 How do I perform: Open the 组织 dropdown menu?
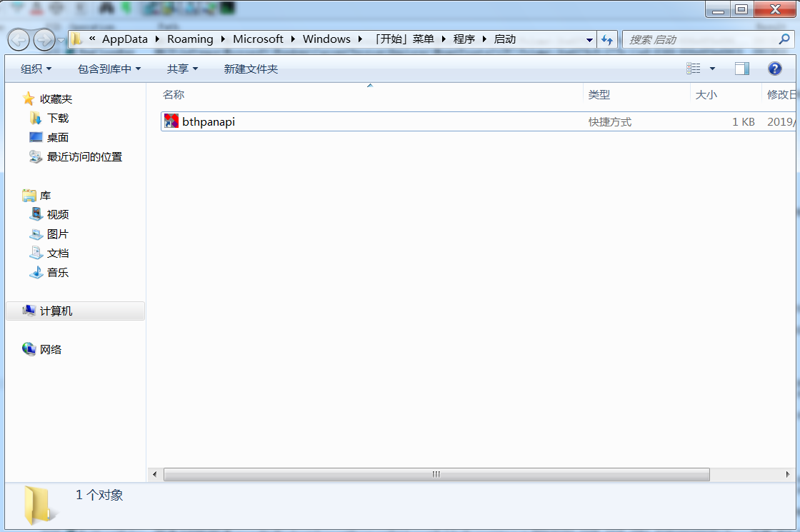[36, 69]
